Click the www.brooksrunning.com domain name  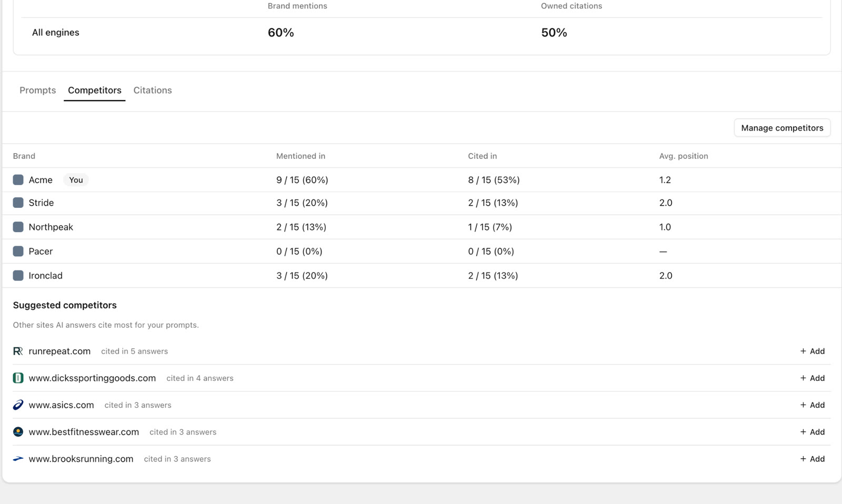click(x=81, y=459)
